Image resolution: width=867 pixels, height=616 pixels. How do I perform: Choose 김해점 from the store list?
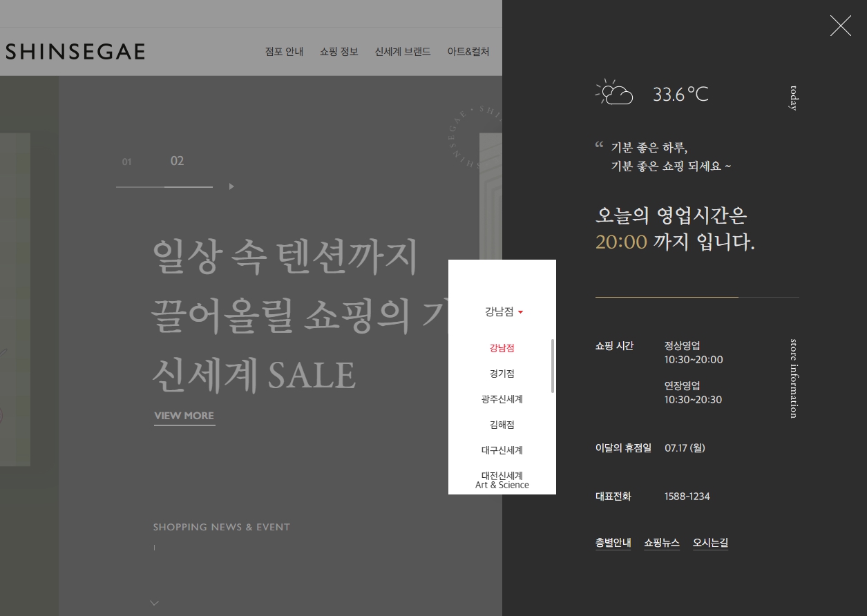pyautogui.click(x=502, y=425)
